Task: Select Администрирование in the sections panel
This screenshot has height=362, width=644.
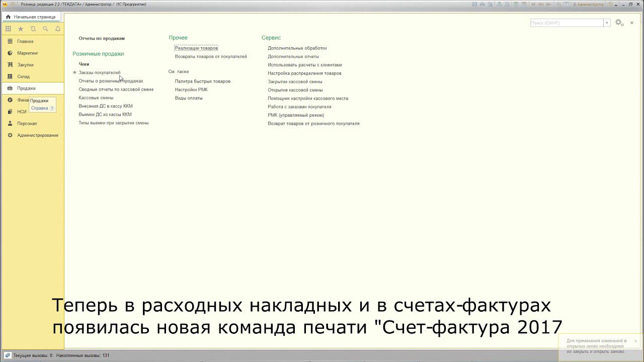Action: pyautogui.click(x=38, y=135)
